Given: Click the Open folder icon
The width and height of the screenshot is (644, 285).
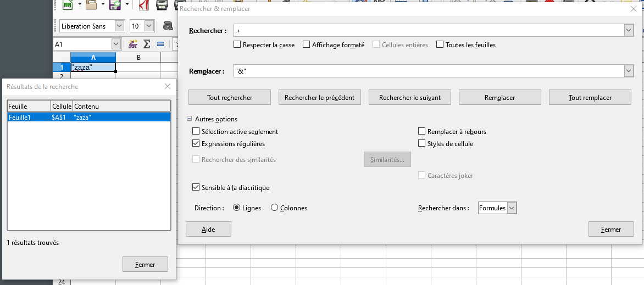Looking at the screenshot, I should coord(91,5).
